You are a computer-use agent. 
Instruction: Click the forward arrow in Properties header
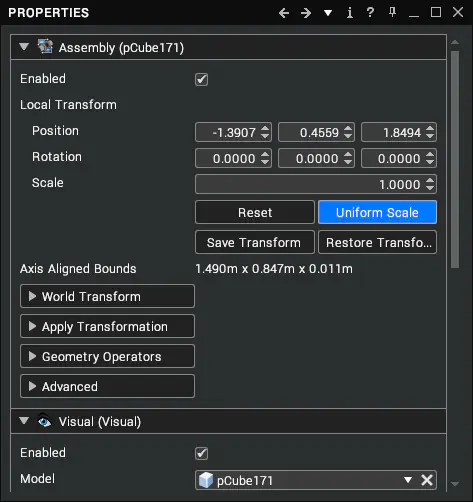pyautogui.click(x=306, y=13)
